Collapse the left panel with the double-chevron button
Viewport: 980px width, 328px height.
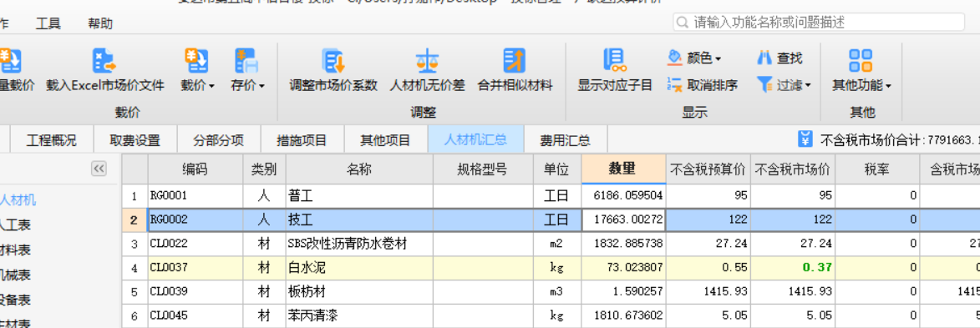tap(99, 168)
